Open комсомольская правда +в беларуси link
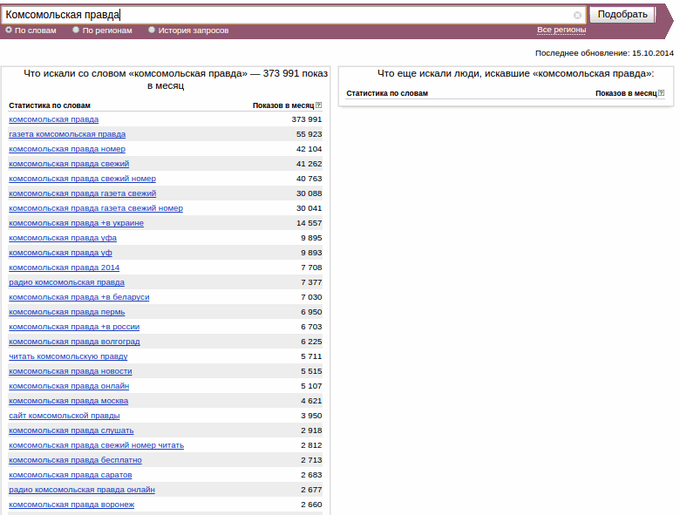 (79, 297)
